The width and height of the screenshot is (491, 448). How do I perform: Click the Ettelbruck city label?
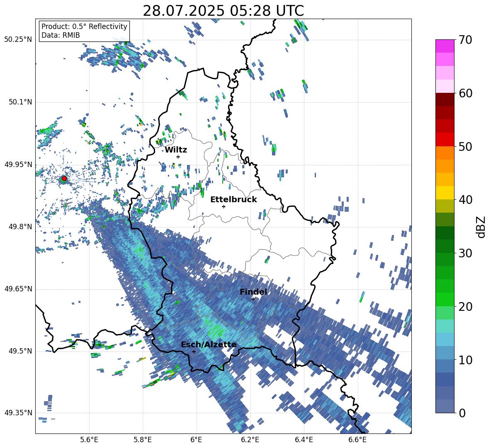(233, 200)
